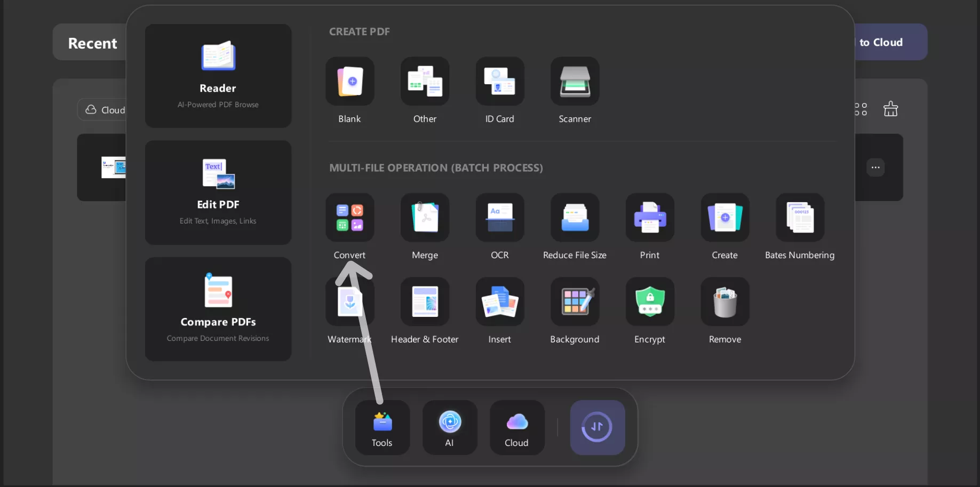Open Reduce File Size tool
This screenshot has height=487, width=980.
[x=575, y=218]
